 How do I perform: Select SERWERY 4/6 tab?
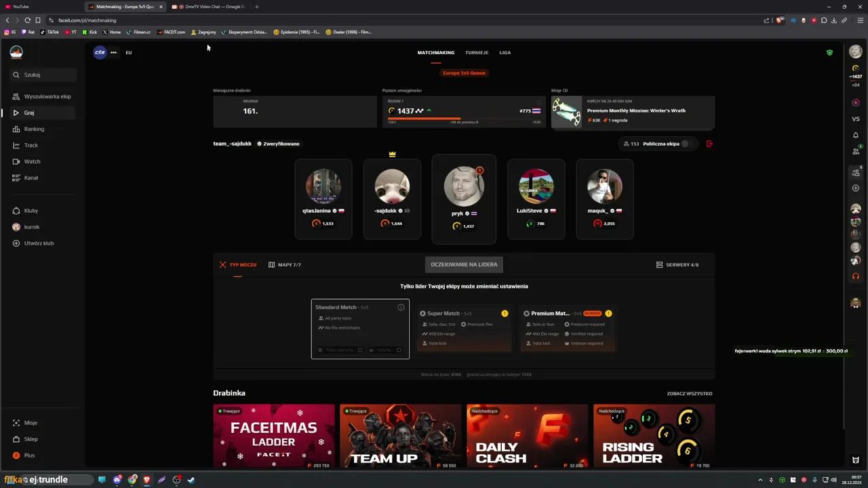point(677,265)
